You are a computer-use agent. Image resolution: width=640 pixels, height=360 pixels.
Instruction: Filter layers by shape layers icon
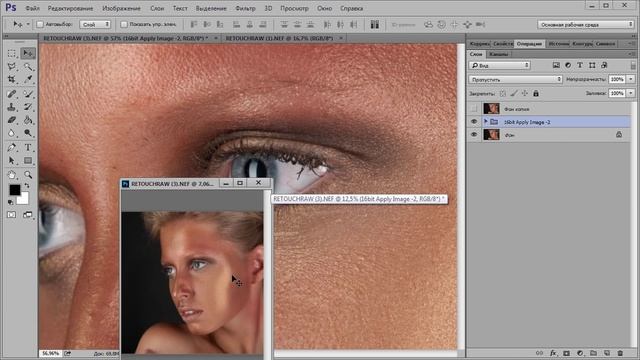(x=592, y=65)
